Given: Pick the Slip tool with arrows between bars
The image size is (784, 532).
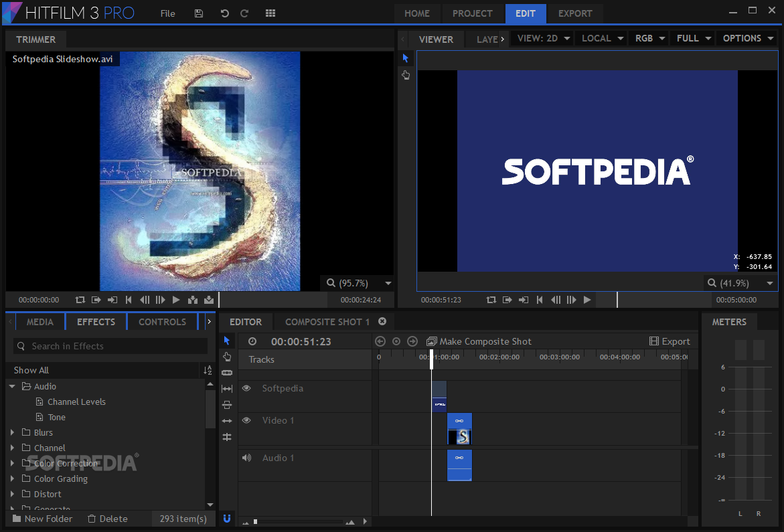Looking at the screenshot, I should [227, 389].
